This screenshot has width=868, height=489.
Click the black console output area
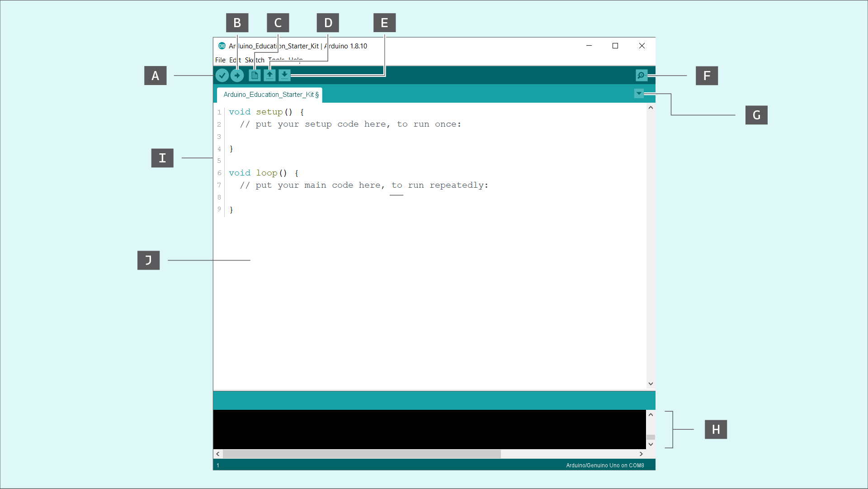[x=429, y=429]
